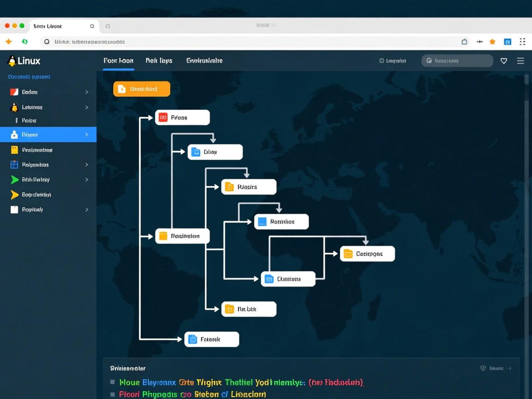Viewport: 532px width, 399px height.
Task: Toggle the first bullet checkbox in bottom panel
Action: (x=113, y=382)
